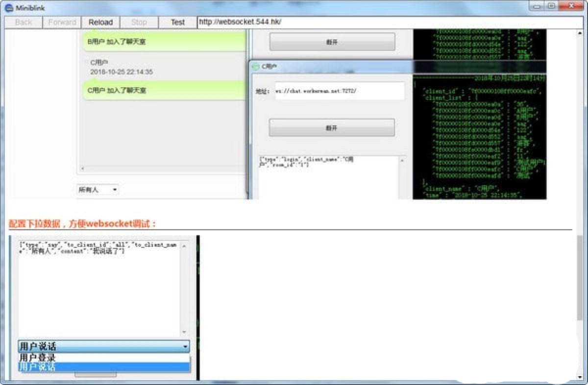The image size is (588, 385).
Task: Click the Forward navigation button
Action: coord(62,22)
